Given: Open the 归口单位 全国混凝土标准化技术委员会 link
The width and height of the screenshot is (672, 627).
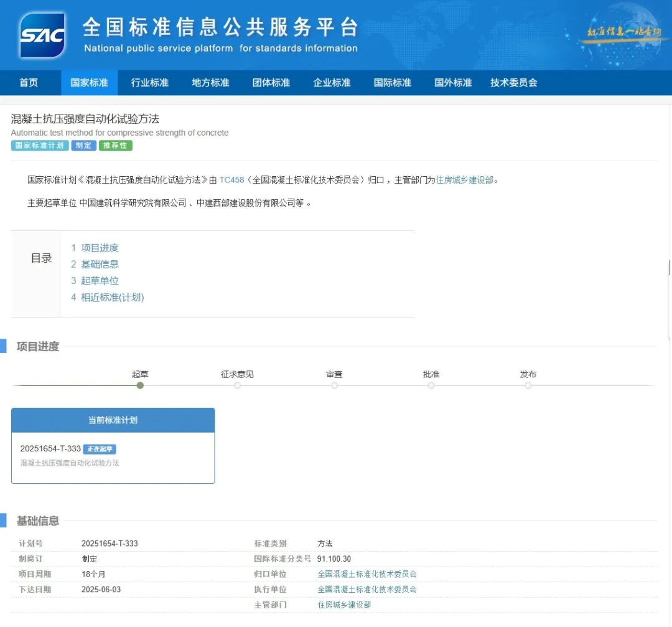Looking at the screenshot, I should pos(367,574).
